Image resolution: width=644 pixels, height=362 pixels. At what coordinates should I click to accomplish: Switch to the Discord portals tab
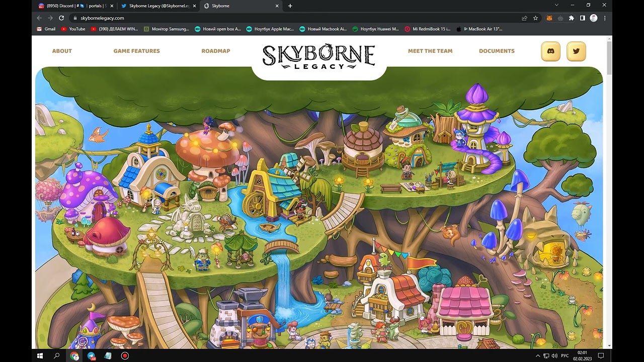click(x=75, y=6)
